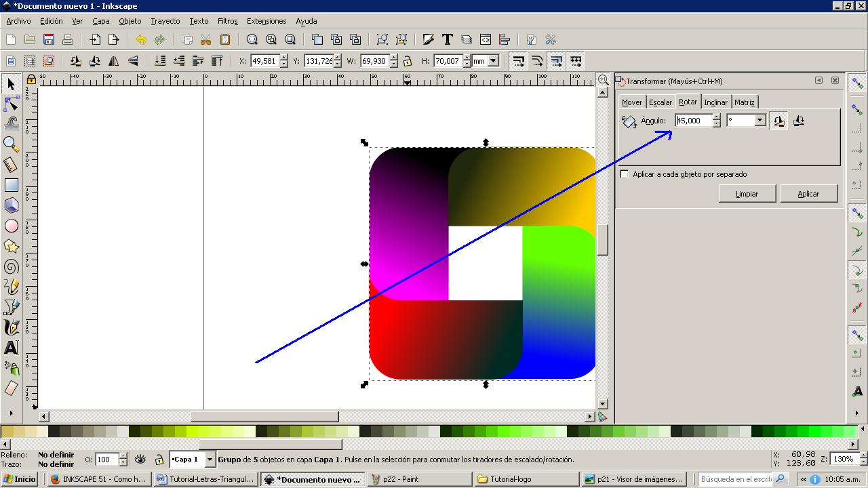
Task: Select the Text tool in toolbox
Action: [11, 348]
